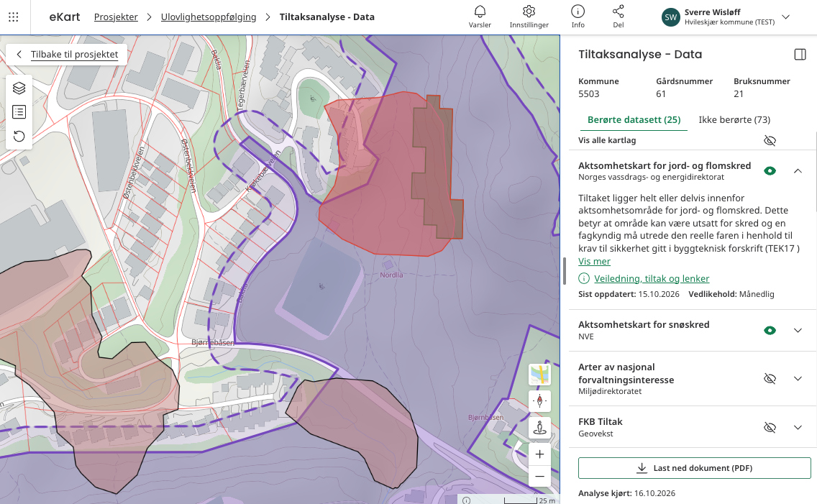Open Veiledning, tiltak og lenker link
The width and height of the screenshot is (817, 504).
[x=652, y=278]
